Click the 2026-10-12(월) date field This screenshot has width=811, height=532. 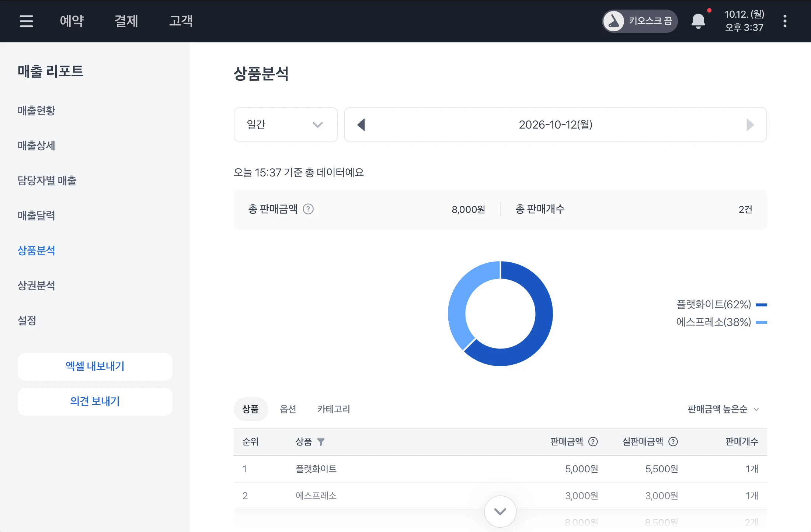556,125
